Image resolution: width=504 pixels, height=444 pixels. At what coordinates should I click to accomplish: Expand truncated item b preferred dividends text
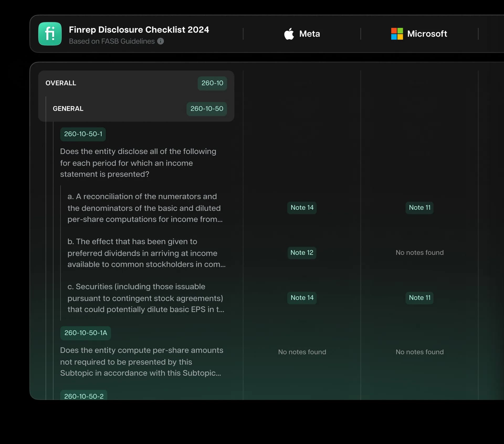146,253
